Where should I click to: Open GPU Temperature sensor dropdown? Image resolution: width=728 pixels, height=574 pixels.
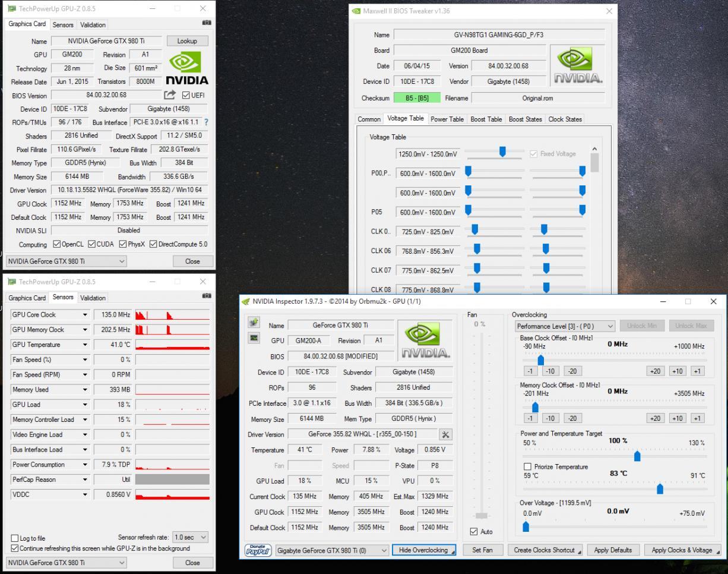pyautogui.click(x=85, y=345)
